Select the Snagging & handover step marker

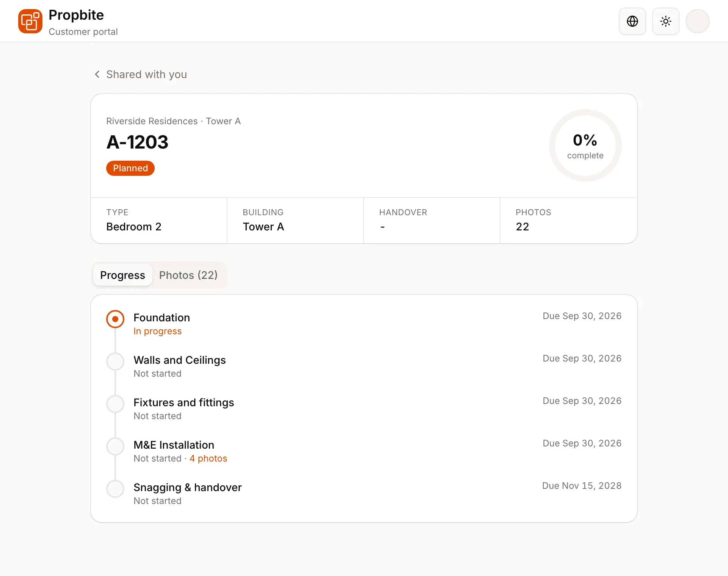click(x=115, y=489)
